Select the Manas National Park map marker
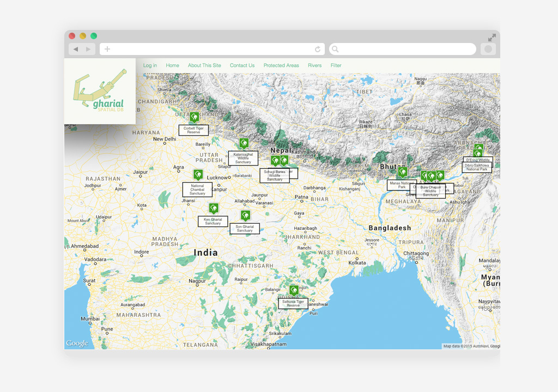Screen dimensions: 558x392 pos(403,172)
